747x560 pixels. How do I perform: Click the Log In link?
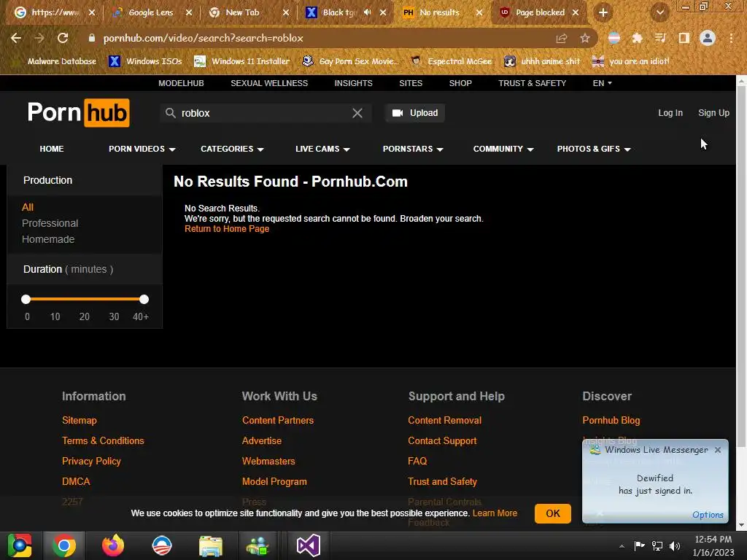(x=670, y=113)
